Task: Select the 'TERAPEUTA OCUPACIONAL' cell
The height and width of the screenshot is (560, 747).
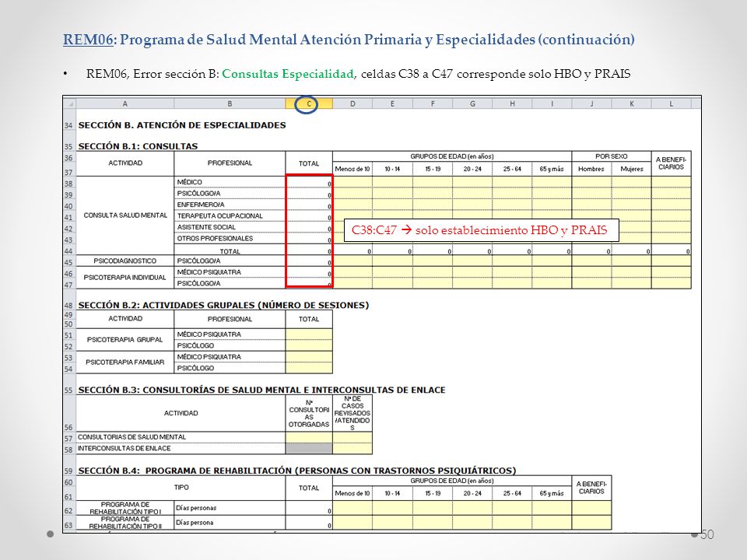Action: [230, 215]
